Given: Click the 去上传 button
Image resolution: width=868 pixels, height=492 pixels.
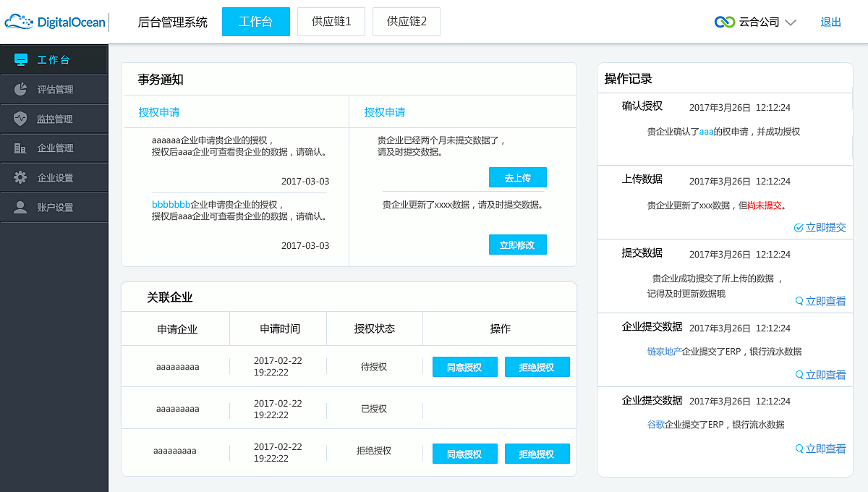Looking at the screenshot, I should pos(518,177).
